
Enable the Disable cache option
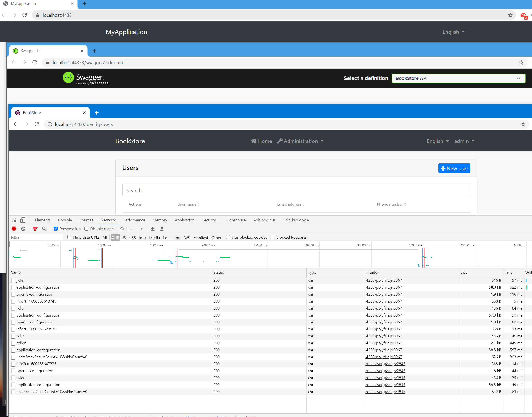point(86,229)
